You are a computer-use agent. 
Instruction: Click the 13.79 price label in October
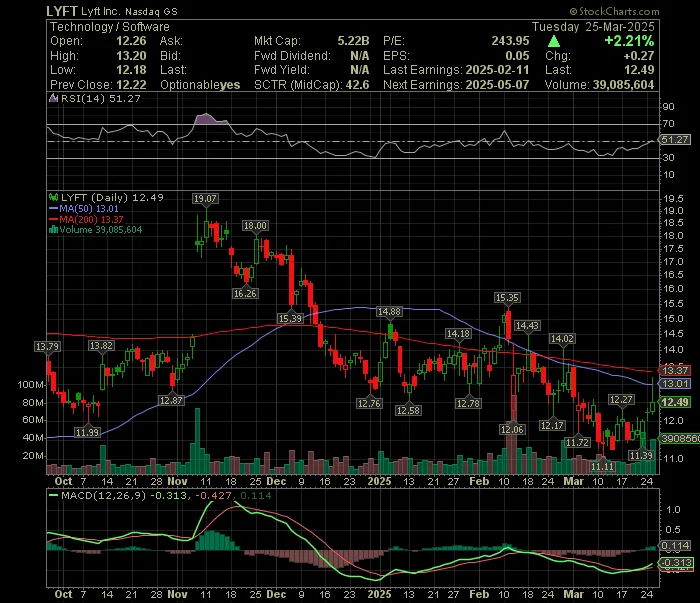(x=47, y=346)
